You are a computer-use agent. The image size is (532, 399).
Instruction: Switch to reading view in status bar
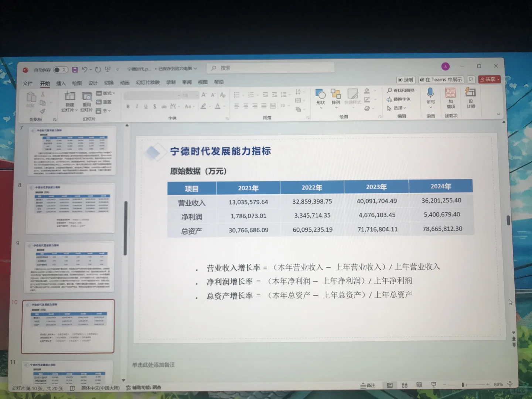(419, 385)
